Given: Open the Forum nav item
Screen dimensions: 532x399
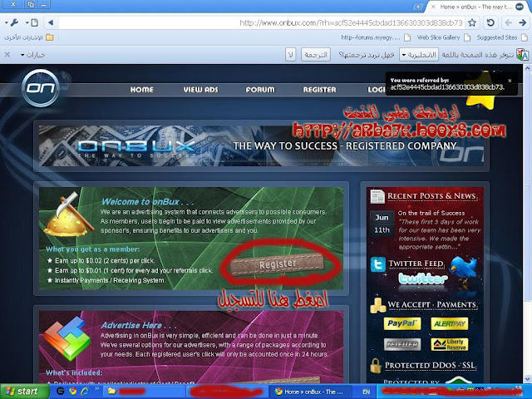Looking at the screenshot, I should (x=260, y=90).
